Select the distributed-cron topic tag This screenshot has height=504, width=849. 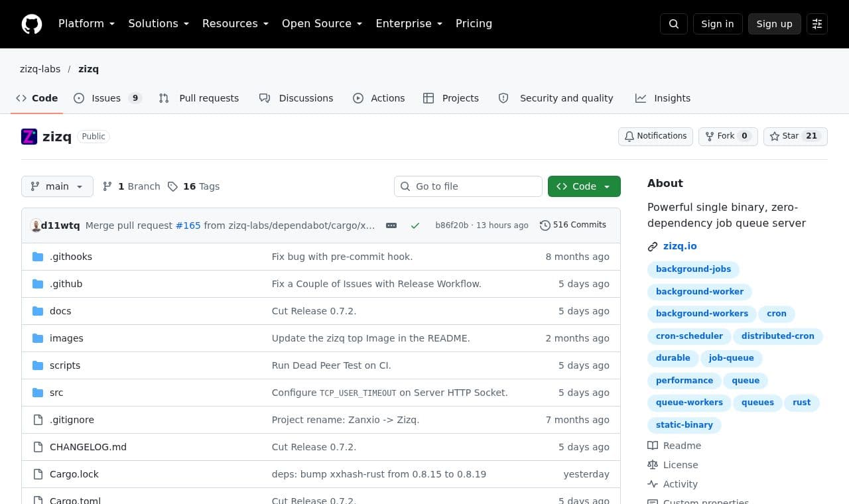(777, 336)
